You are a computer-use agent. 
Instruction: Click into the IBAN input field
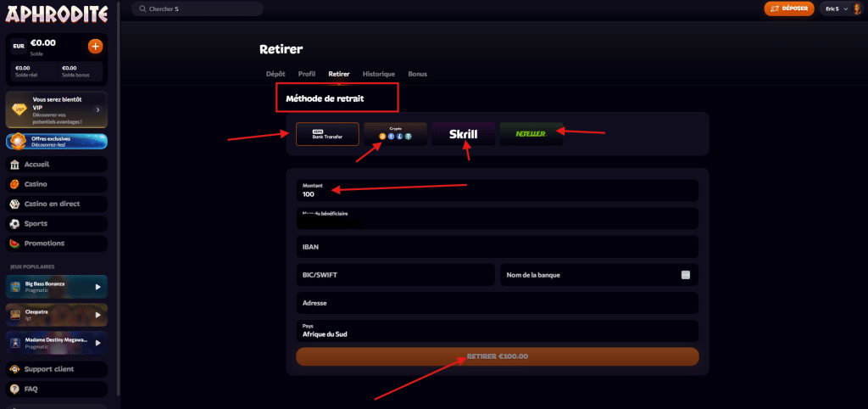click(497, 247)
